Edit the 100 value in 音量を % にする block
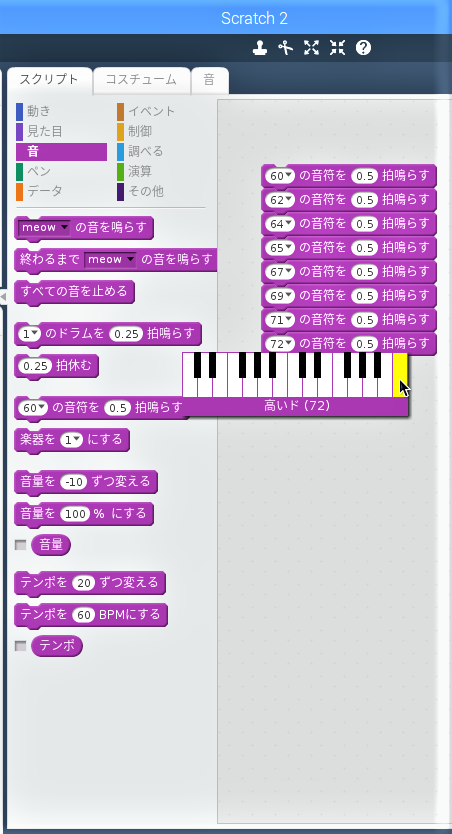This screenshot has width=452, height=834. 74,514
